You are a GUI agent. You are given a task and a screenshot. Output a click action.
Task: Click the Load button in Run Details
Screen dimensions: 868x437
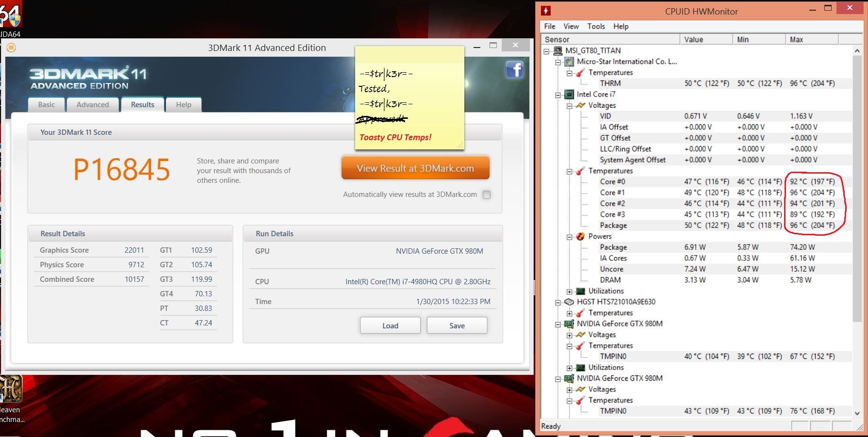(x=390, y=325)
